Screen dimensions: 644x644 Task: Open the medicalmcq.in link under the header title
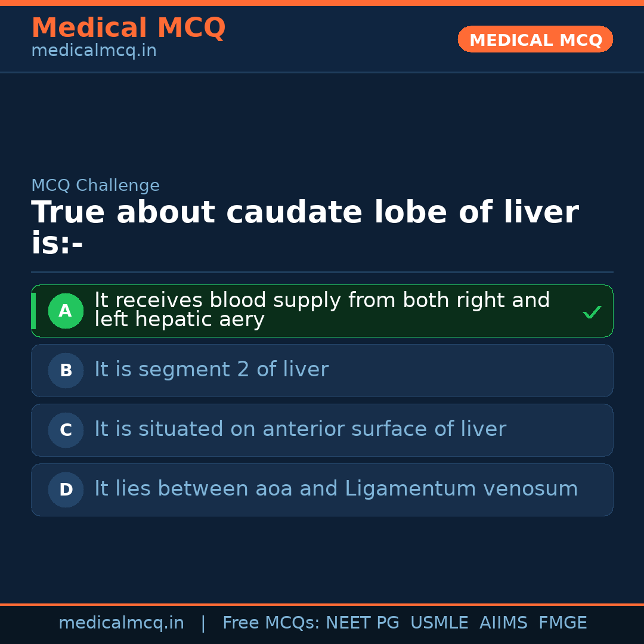pyautogui.click(x=94, y=51)
